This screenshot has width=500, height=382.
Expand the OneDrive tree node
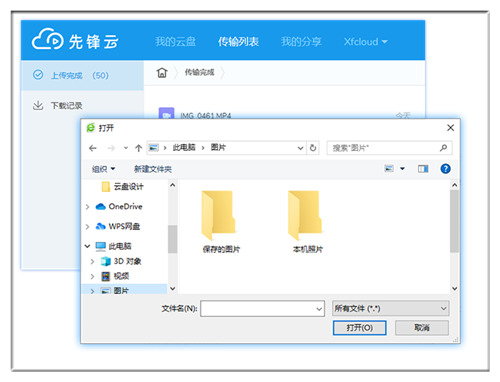pyautogui.click(x=88, y=207)
